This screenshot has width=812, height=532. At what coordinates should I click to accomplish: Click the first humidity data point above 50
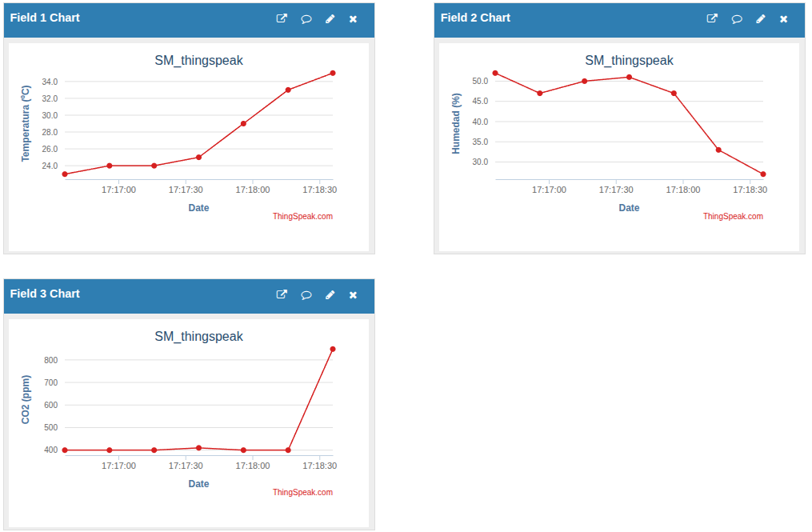[495, 73]
